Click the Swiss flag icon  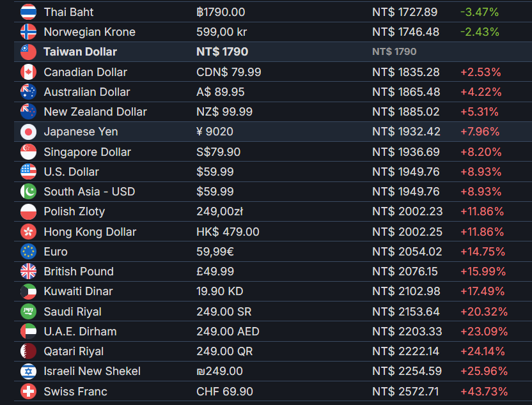coord(29,392)
